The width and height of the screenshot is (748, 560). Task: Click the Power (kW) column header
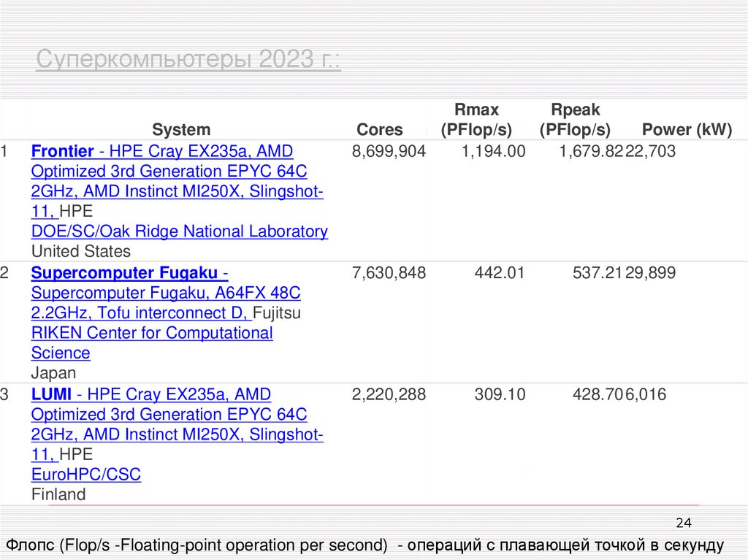tap(687, 129)
